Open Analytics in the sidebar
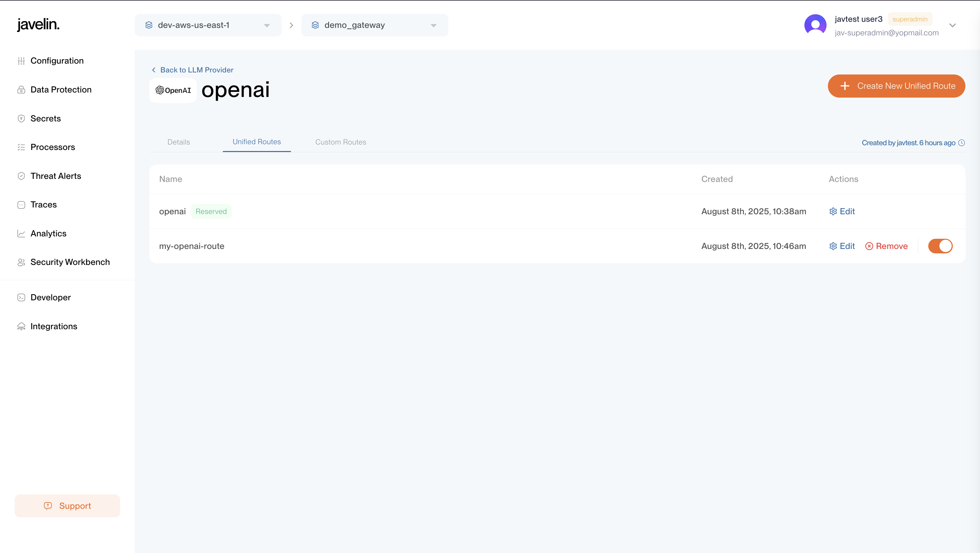Screen dimensions: 980x553 coord(48,234)
